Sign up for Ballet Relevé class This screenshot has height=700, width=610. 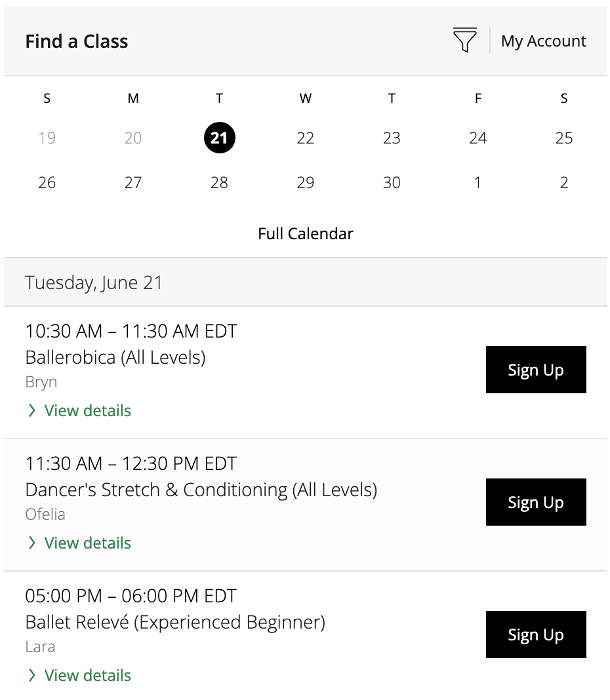536,634
